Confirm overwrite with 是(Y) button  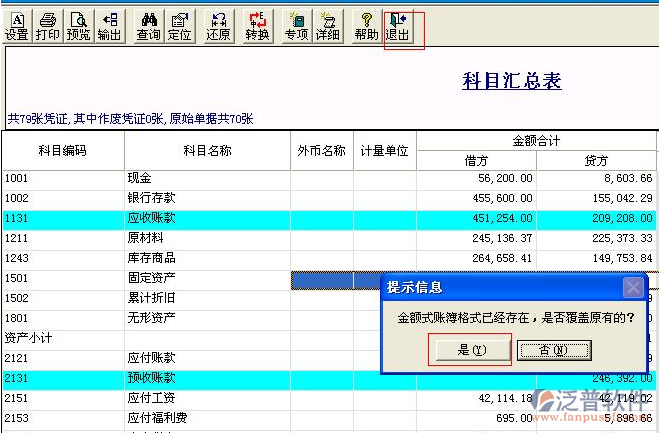pos(472,350)
